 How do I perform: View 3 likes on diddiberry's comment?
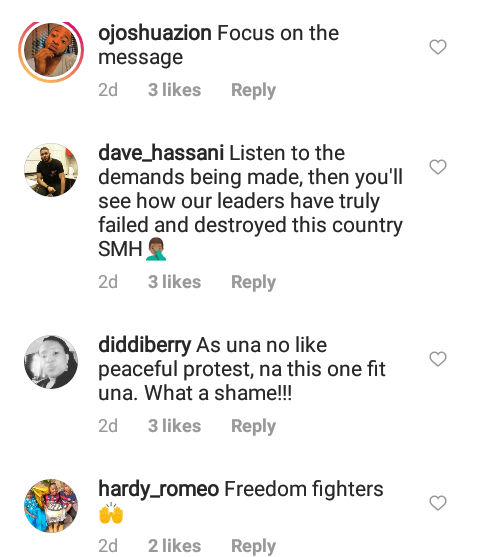(x=174, y=426)
